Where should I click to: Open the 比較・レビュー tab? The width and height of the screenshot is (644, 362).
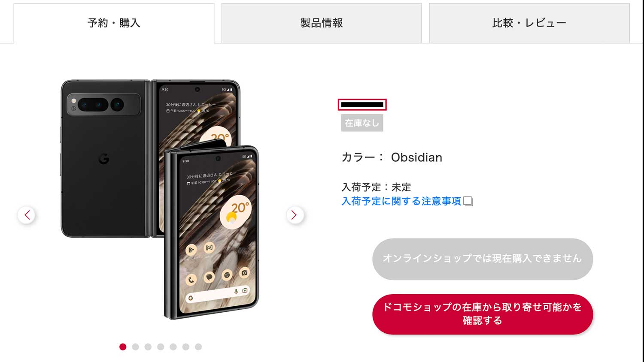pos(529,23)
